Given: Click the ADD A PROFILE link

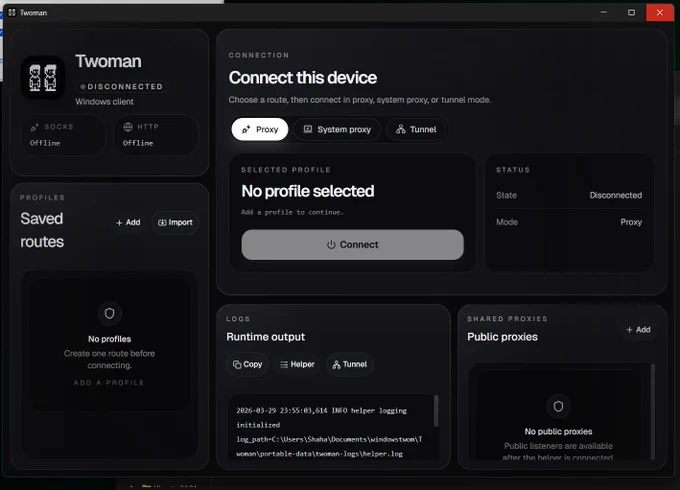Looking at the screenshot, I should click(109, 382).
